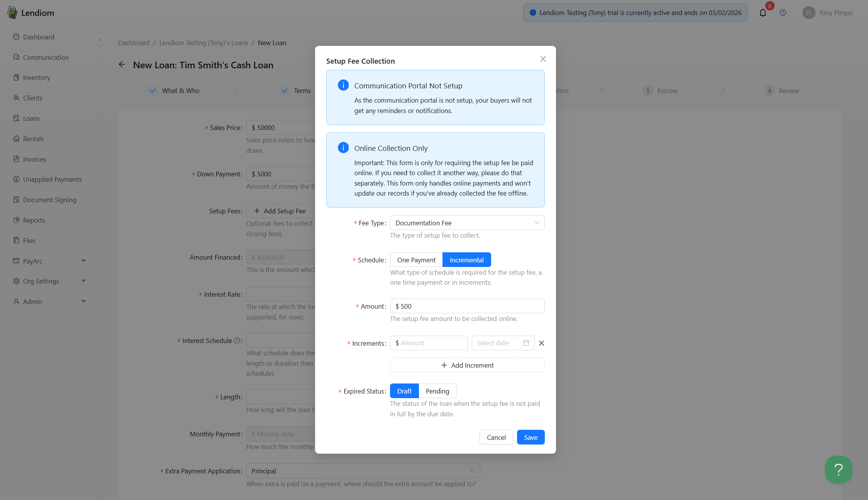Open Dashboard breadcrumb link
868x500 pixels.
pos(134,43)
